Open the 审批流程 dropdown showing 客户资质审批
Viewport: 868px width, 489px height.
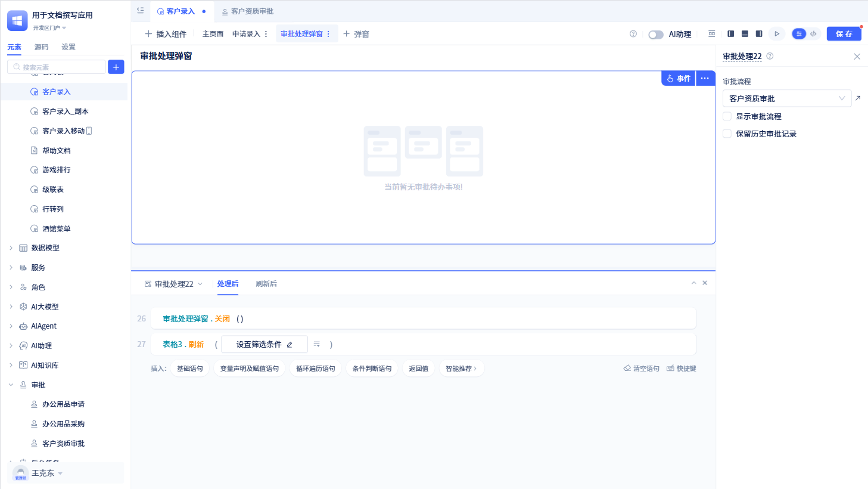[x=786, y=98]
